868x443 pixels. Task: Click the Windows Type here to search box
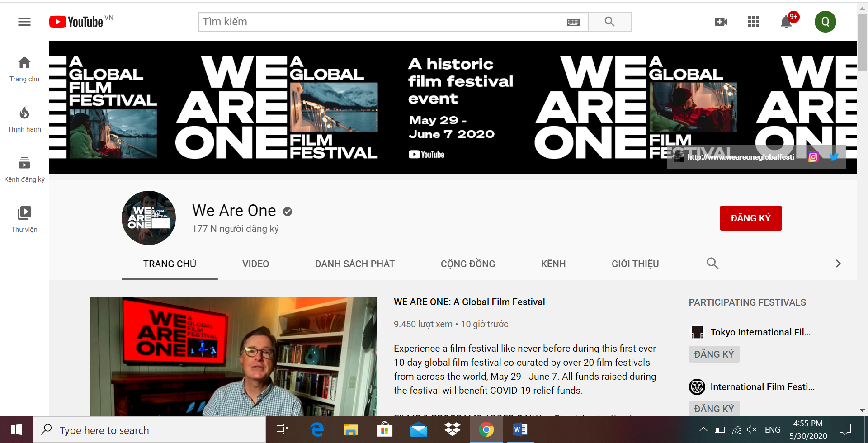149,429
